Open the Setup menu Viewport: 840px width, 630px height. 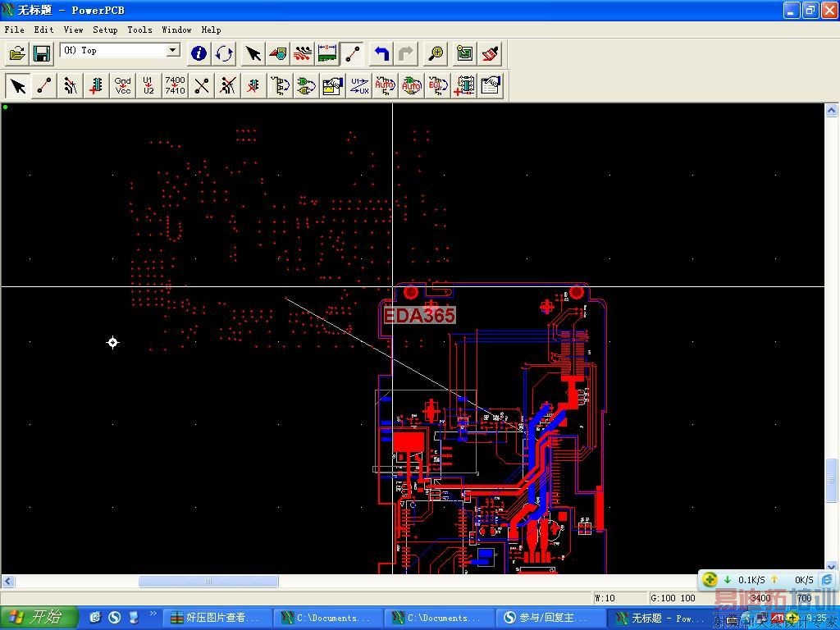(x=105, y=30)
